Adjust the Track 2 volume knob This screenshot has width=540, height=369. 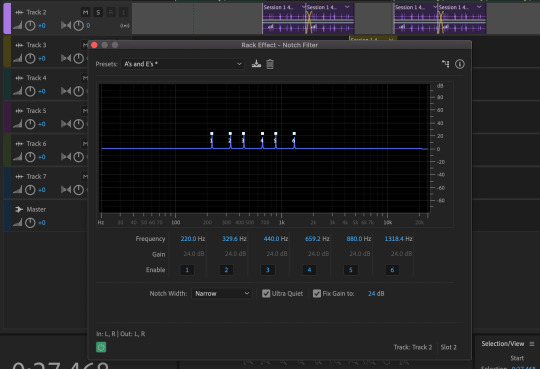[30, 25]
